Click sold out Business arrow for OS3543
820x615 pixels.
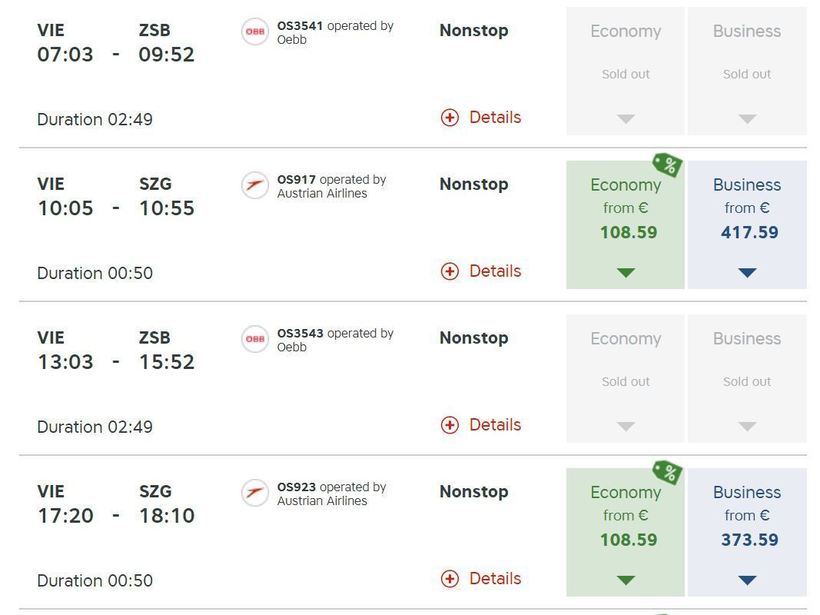coord(747,426)
